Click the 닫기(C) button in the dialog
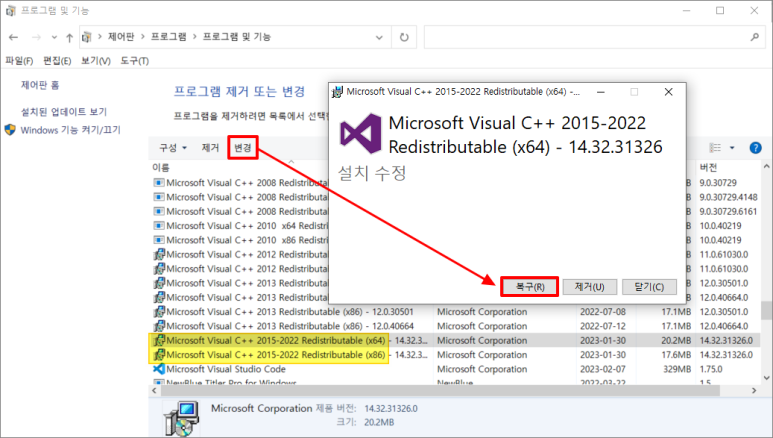 pyautogui.click(x=649, y=287)
